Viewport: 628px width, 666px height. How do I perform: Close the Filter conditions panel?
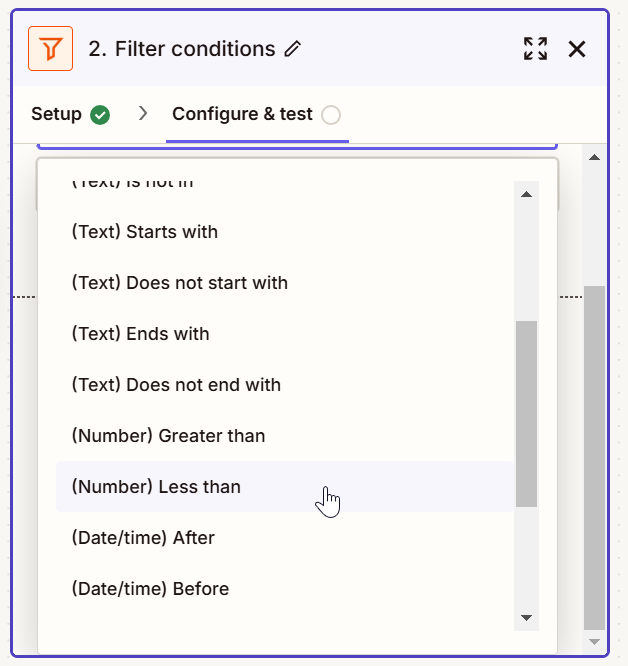click(x=577, y=49)
